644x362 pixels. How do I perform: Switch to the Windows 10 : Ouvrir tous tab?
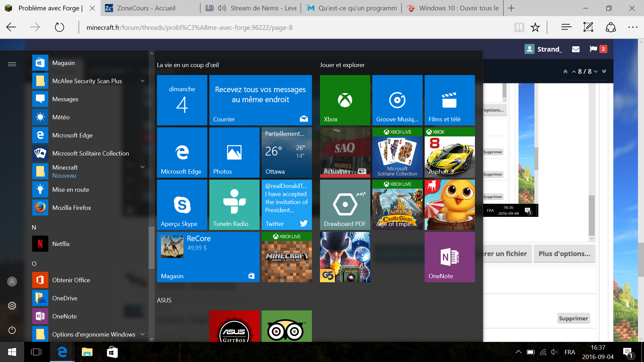tap(452, 8)
